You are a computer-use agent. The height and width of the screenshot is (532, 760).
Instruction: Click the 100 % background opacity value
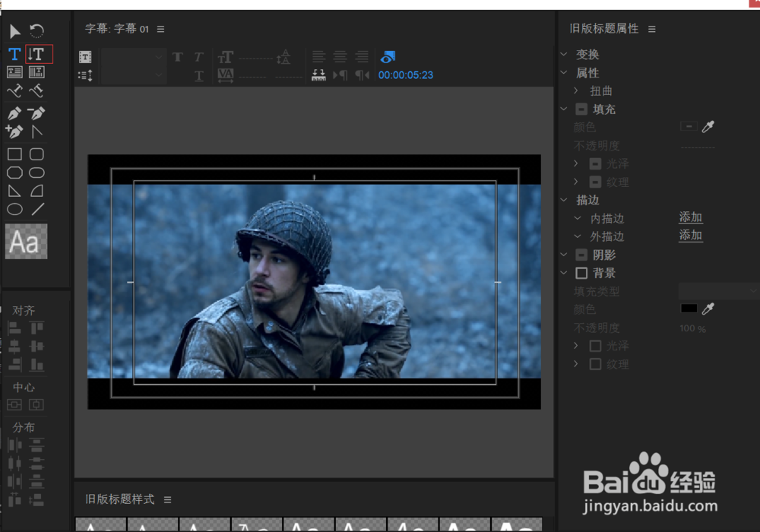click(x=692, y=328)
